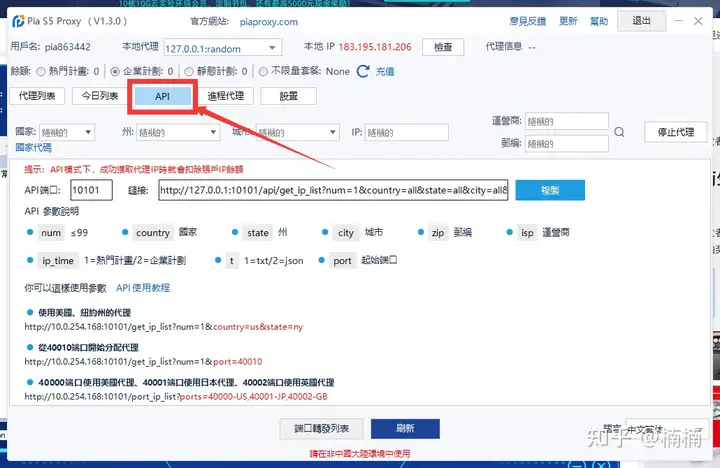Screen dimensions: 720x468
Task: Open the 州 state dropdown
Action: coord(178,132)
